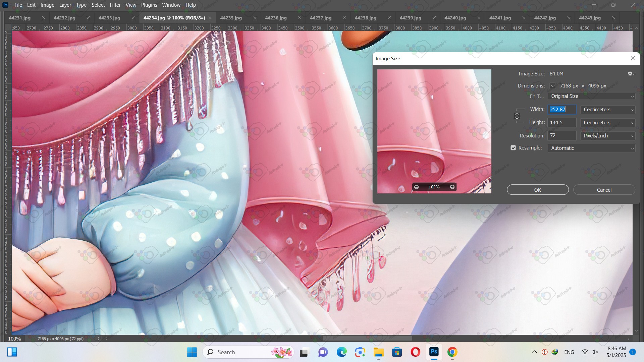Open Wi-Fi network settings in tray
Viewport: 644px width, 362px height.
(585, 352)
